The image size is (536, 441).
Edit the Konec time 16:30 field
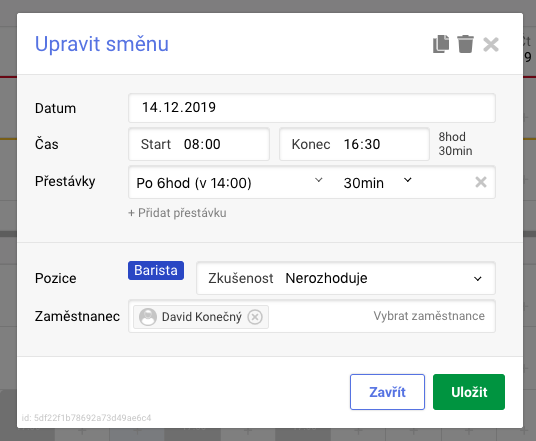coord(354,144)
